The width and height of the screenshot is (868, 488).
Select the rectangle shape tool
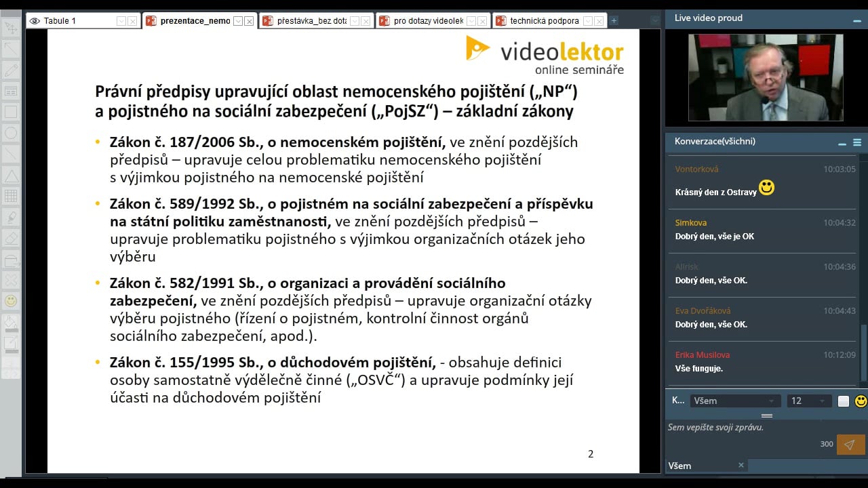[x=11, y=112]
